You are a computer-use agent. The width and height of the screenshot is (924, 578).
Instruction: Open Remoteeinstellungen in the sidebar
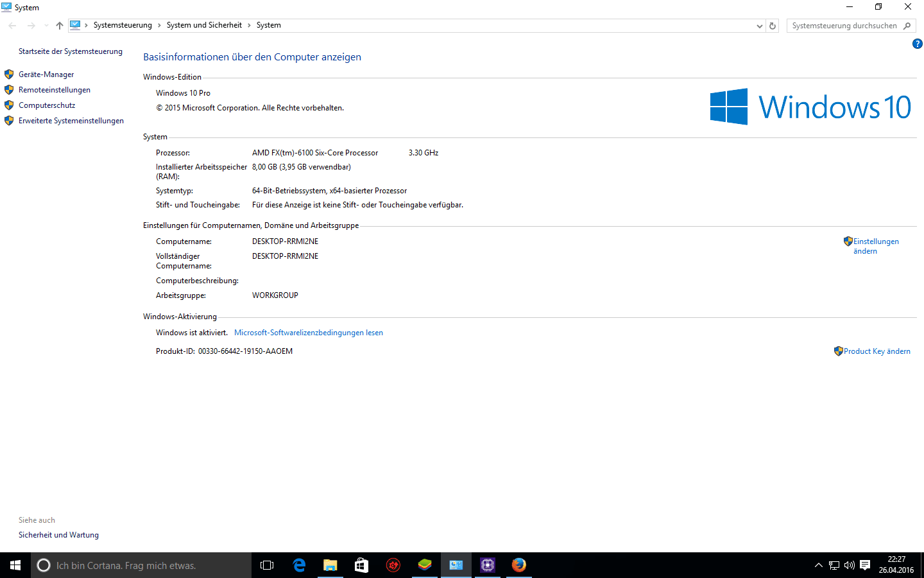click(55, 90)
